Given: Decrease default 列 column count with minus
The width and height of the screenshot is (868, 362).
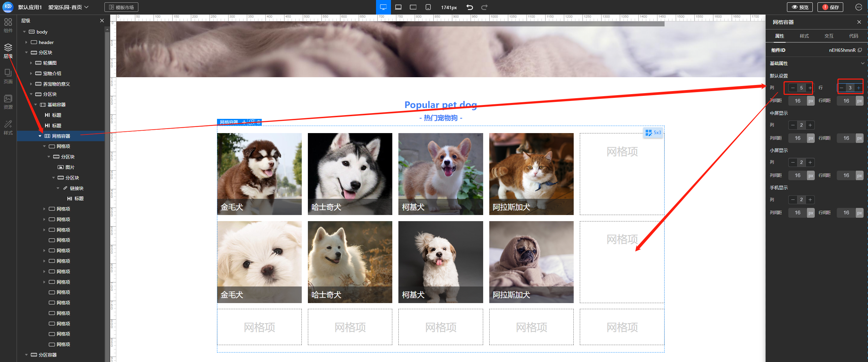Looking at the screenshot, I should tap(793, 88).
